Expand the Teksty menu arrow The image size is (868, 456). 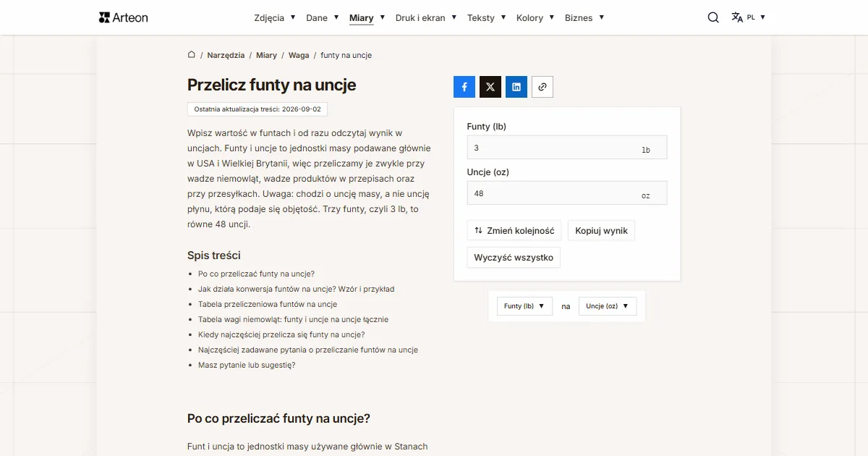[503, 17]
